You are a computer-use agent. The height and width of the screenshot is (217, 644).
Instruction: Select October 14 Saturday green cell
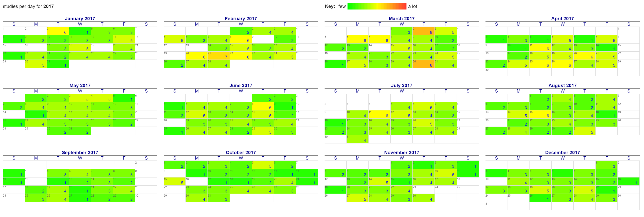[307, 173]
